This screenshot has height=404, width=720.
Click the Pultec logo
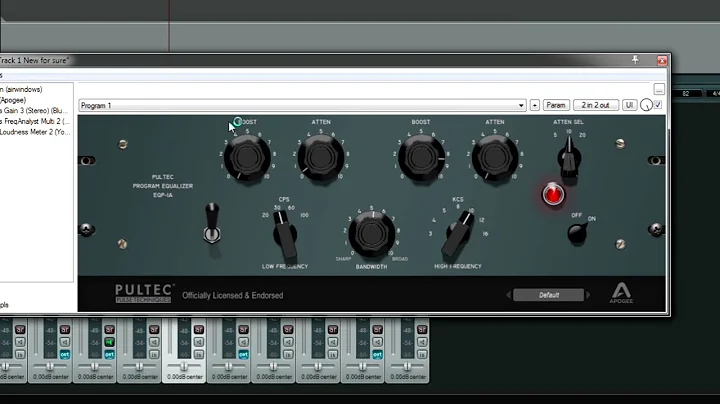tap(144, 293)
